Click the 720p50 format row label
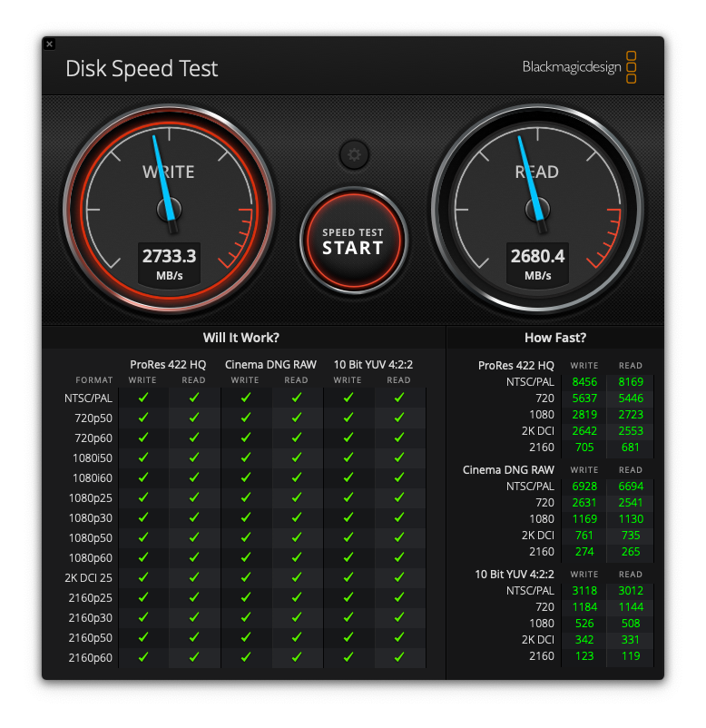The width and height of the screenshot is (706, 728). (x=93, y=418)
